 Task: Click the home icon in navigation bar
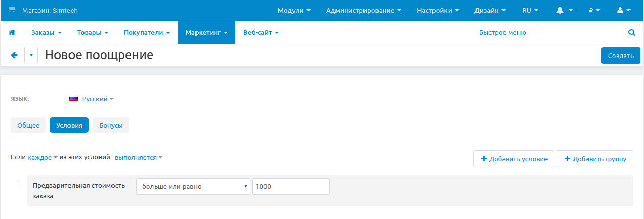(12, 32)
